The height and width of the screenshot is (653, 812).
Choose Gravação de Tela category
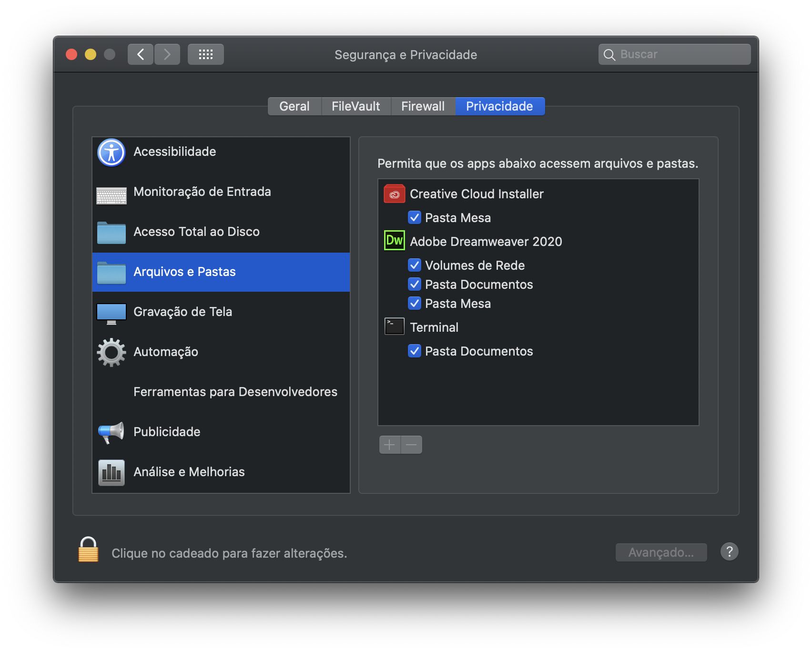[221, 312]
